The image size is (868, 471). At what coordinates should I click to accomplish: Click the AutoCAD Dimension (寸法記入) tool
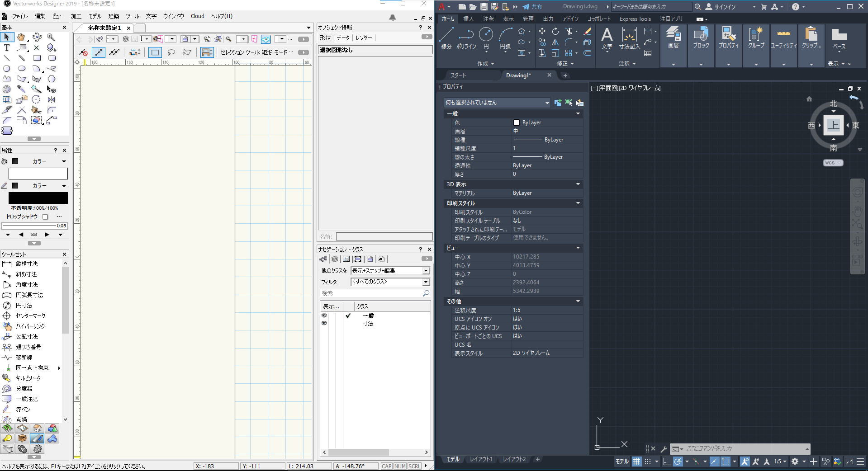click(629, 38)
